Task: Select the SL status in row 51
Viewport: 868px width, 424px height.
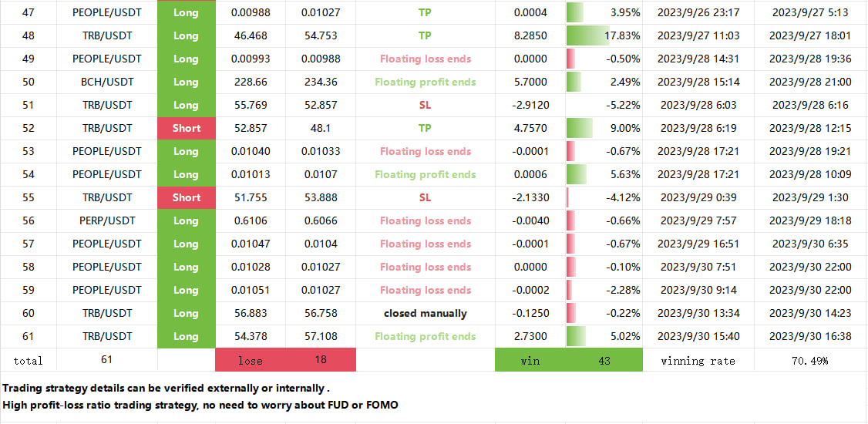Action: [x=425, y=105]
